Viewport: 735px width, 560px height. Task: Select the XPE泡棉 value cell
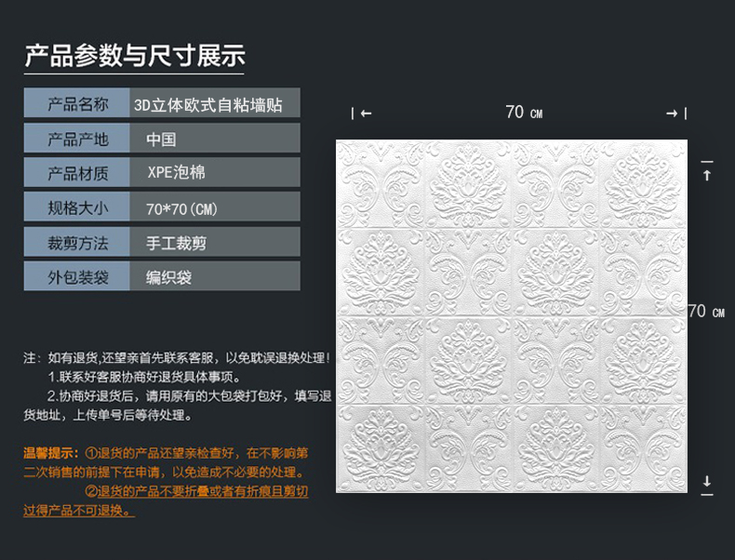215,172
